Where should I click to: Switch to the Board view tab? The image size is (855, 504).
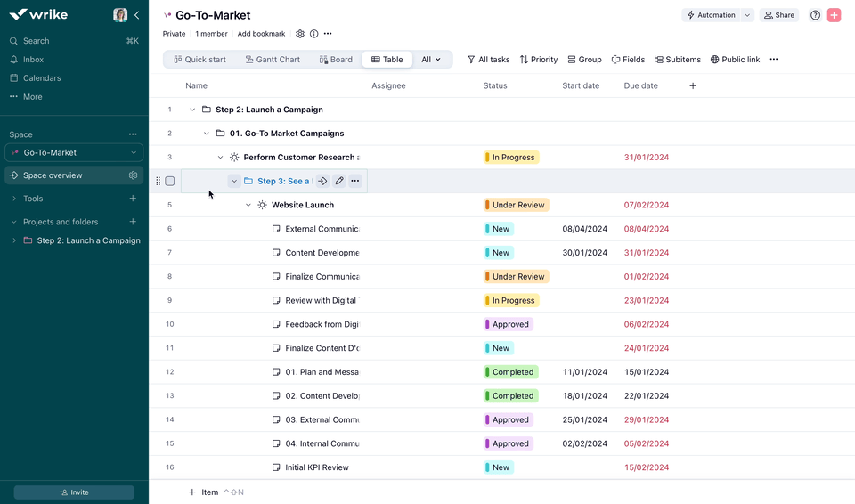(x=336, y=60)
